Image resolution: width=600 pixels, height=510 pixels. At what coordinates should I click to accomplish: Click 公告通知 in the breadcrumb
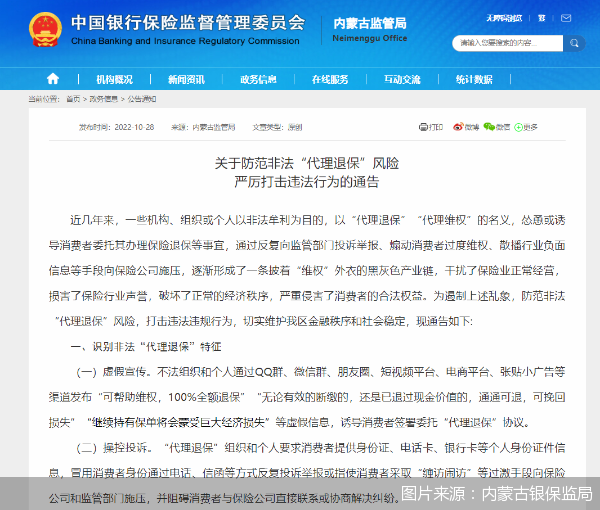click(x=142, y=99)
